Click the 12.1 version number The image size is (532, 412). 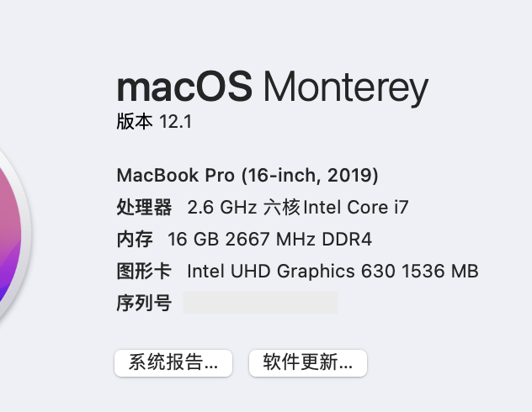176,122
